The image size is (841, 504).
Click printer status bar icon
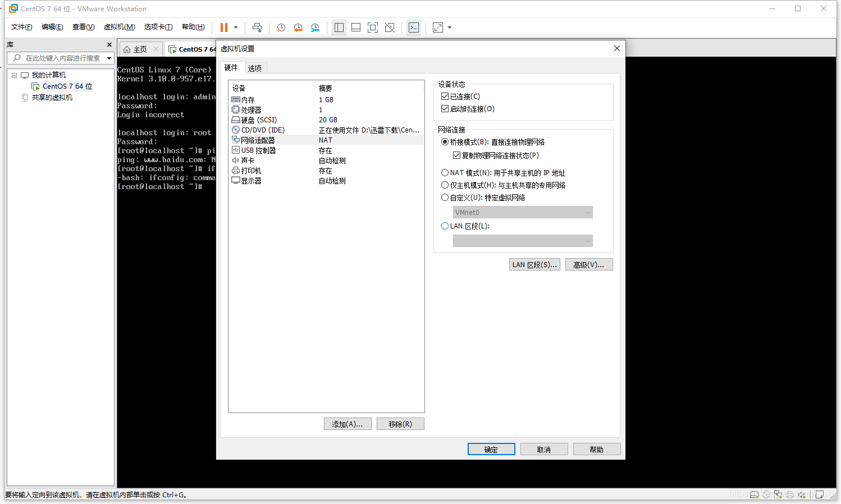pos(790,494)
